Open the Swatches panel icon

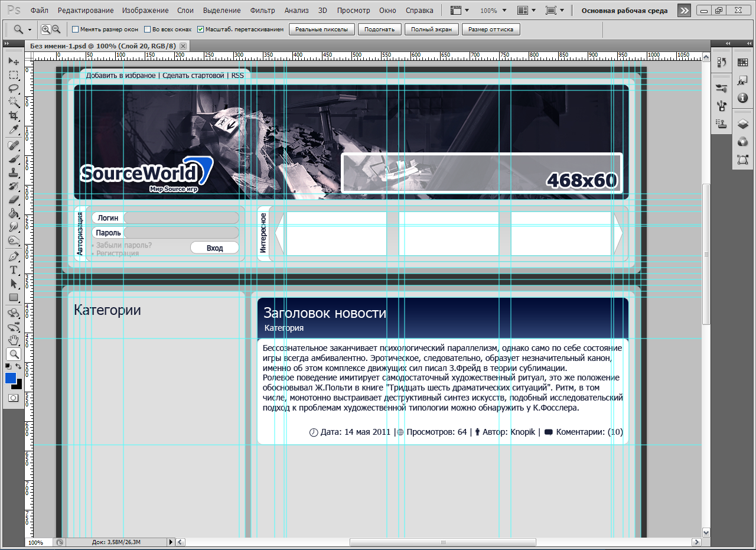(x=743, y=63)
